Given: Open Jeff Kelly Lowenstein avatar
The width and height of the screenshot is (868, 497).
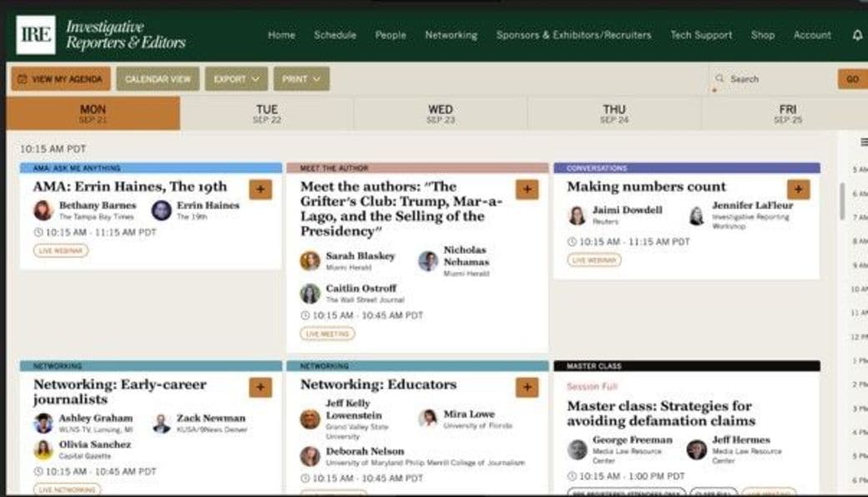Looking at the screenshot, I should (x=310, y=419).
